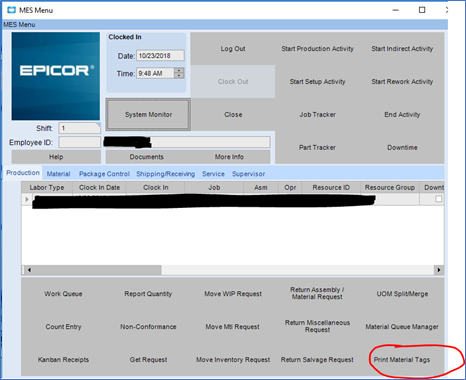466x380 pixels.
Task: Decrease time with the down spinner arrow
Action: [179, 76]
